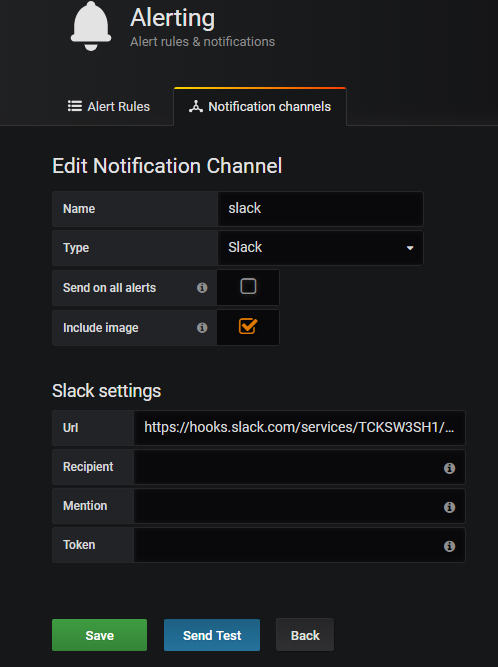The image size is (498, 667).
Task: Save the notification channel
Action: (x=100, y=635)
